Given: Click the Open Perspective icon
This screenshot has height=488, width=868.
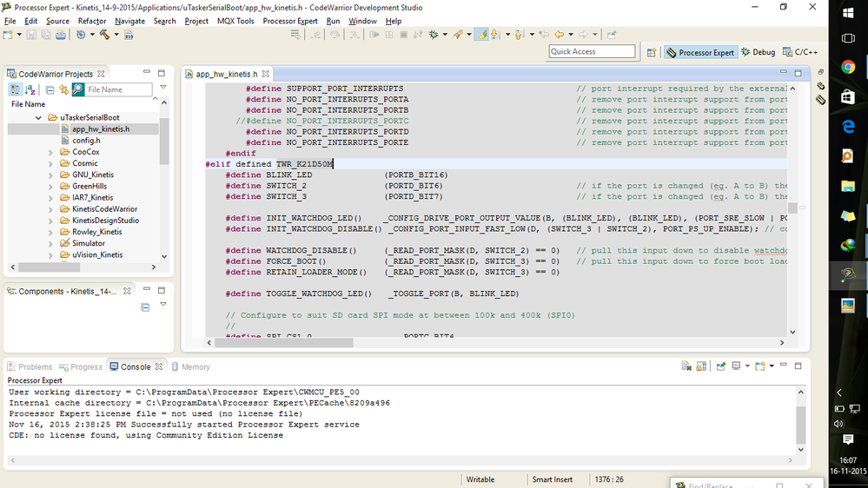Looking at the screenshot, I should [x=652, y=53].
